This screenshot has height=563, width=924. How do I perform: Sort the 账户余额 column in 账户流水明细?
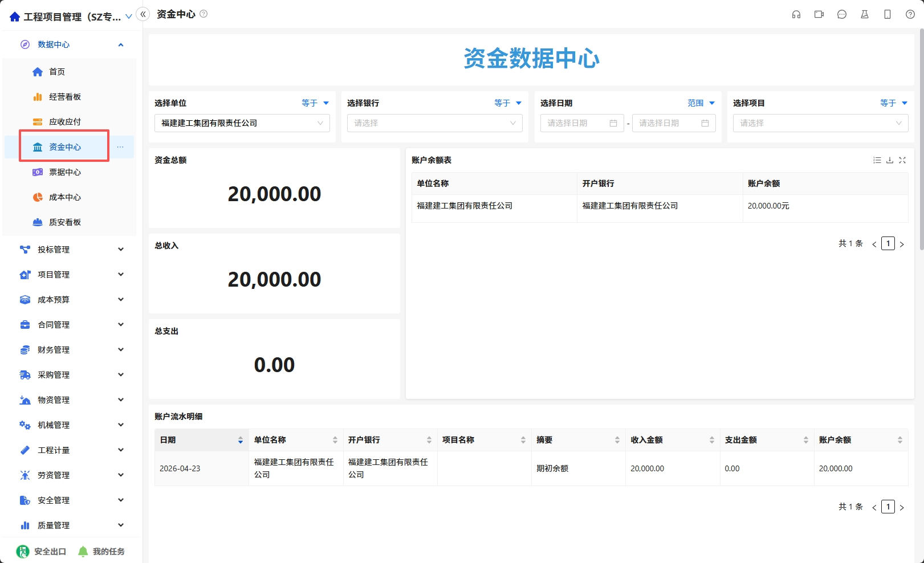coord(900,440)
